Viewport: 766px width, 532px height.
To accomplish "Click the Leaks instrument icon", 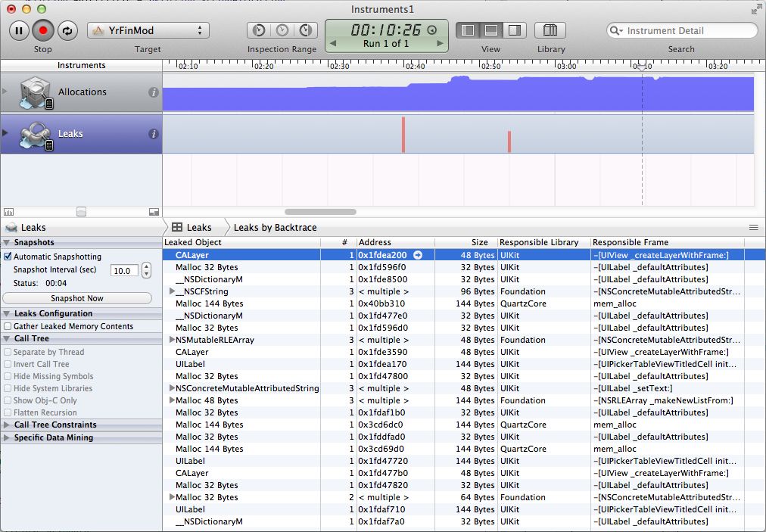I will (35, 135).
